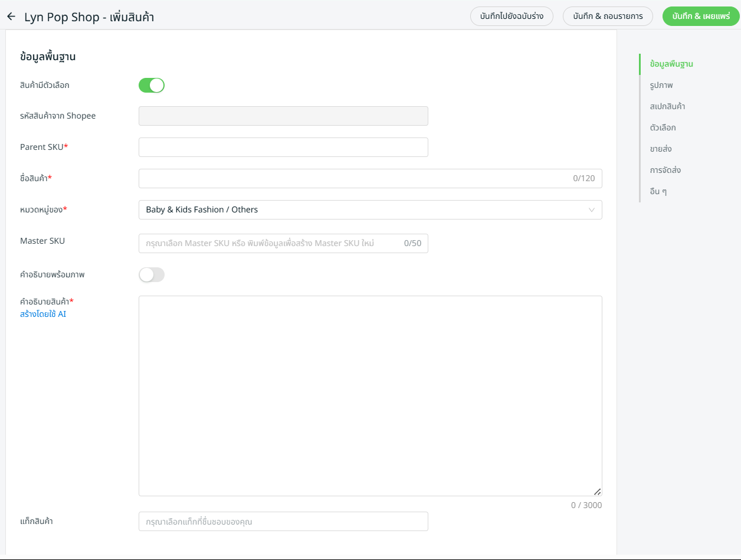
Task: Open the แท็กสินค้า tag selector
Action: [283, 522]
